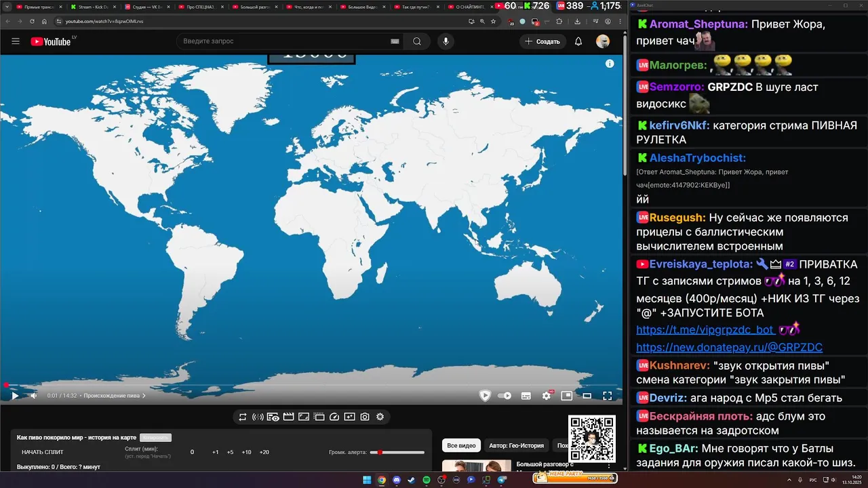Enter fullscreen video mode

(608, 396)
